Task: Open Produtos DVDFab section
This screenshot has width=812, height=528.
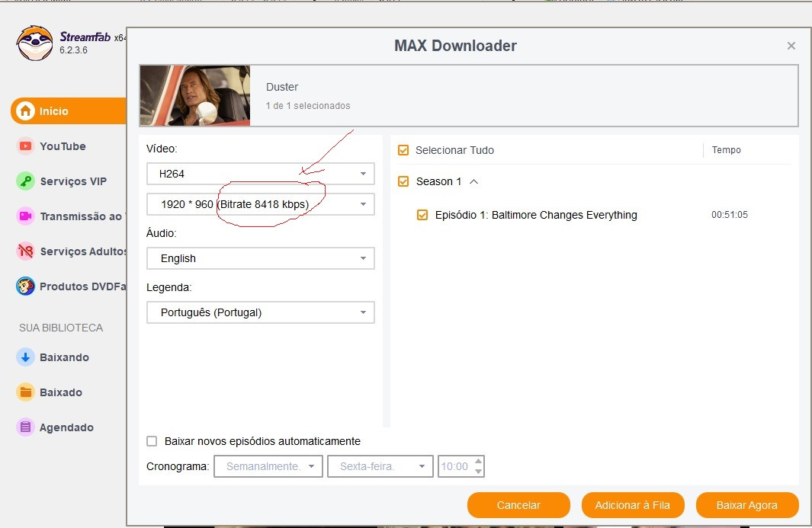Action: (x=83, y=286)
